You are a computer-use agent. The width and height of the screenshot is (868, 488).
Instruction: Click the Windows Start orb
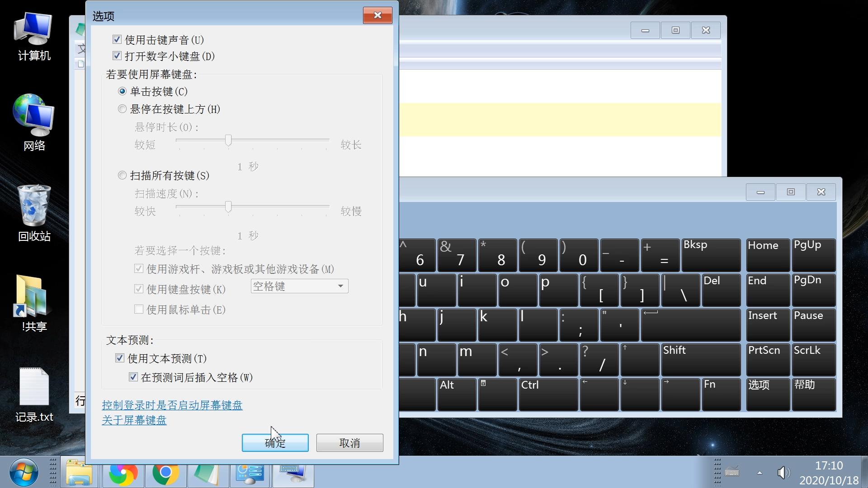point(24,473)
